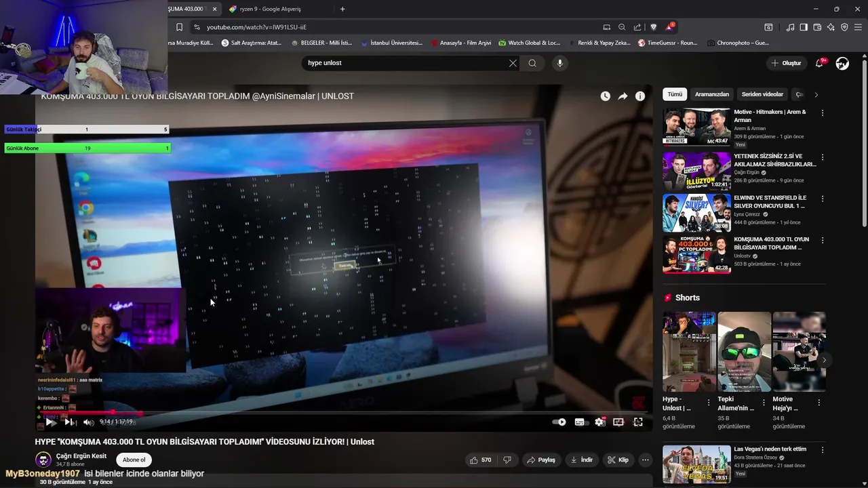
Task: Open Brave Rewards triangle icon
Action: (x=669, y=27)
